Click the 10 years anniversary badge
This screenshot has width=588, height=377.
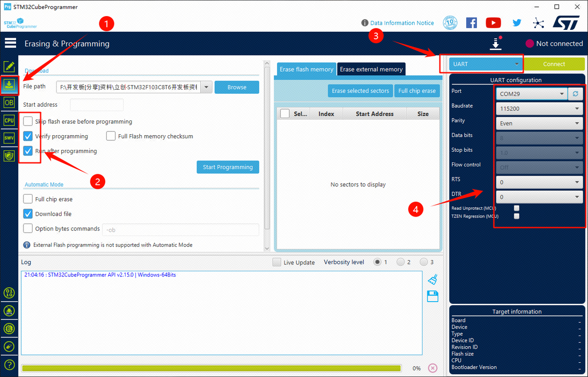(450, 23)
